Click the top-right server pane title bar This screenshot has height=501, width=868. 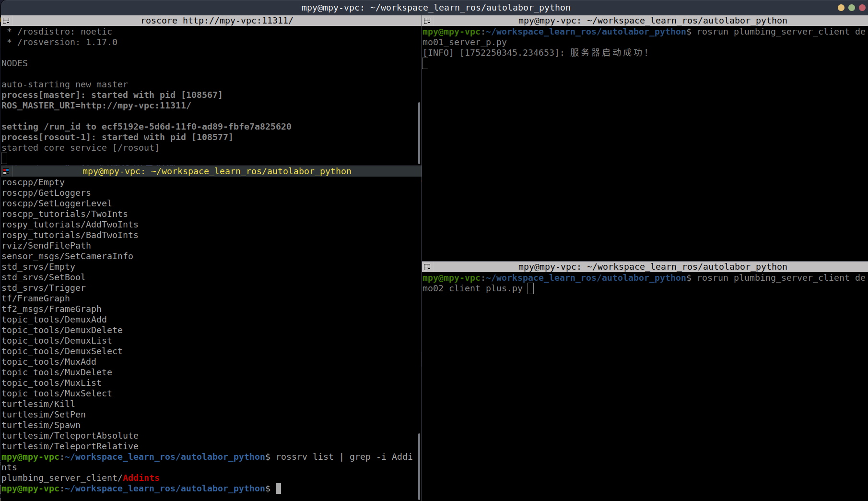click(652, 21)
